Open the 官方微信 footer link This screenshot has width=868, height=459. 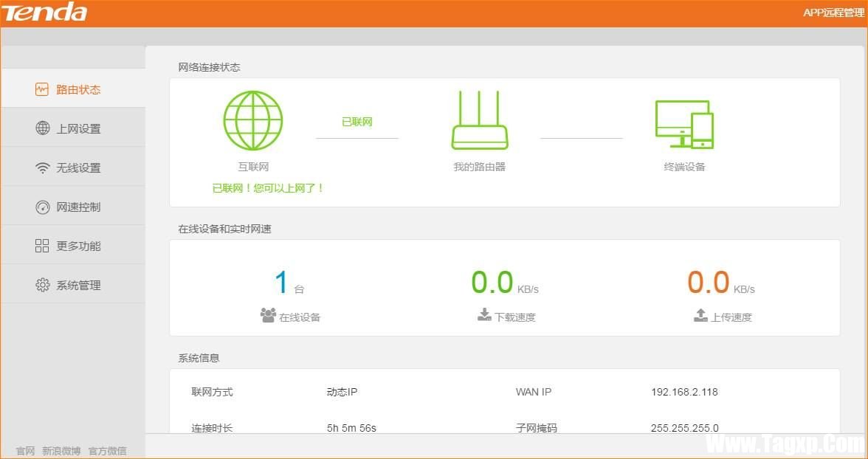[x=108, y=451]
